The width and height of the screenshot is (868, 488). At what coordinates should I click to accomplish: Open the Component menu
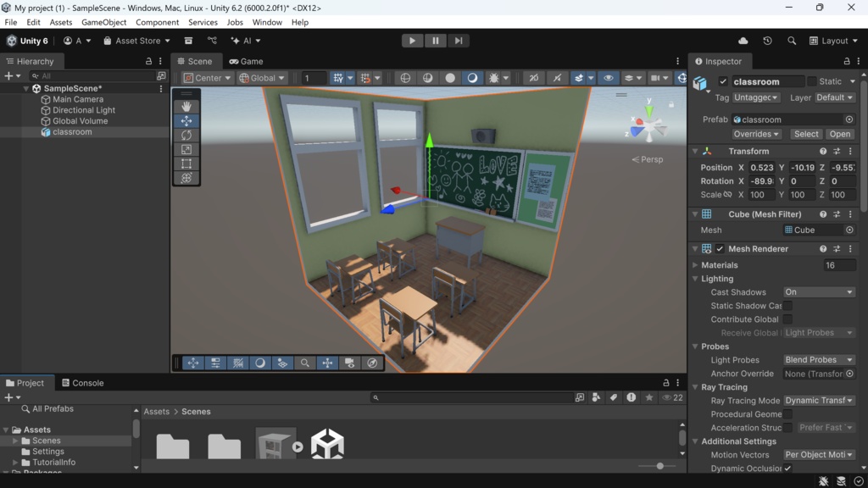[157, 22]
